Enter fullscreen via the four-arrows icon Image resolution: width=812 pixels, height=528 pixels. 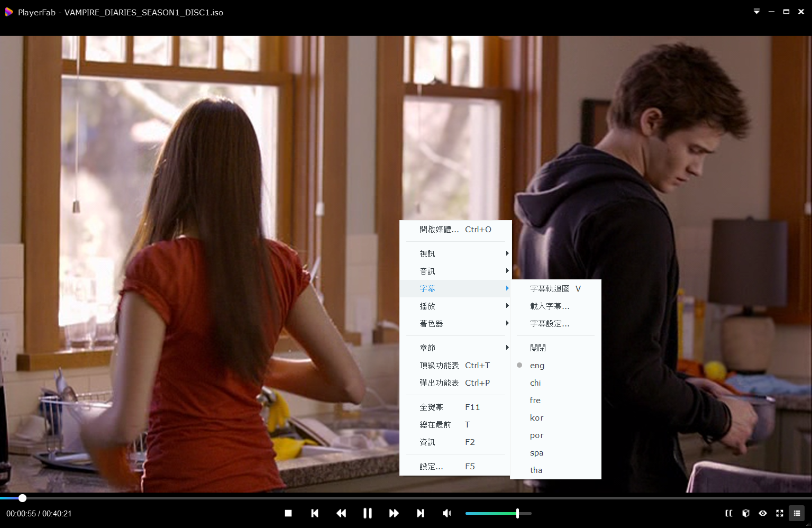click(780, 513)
